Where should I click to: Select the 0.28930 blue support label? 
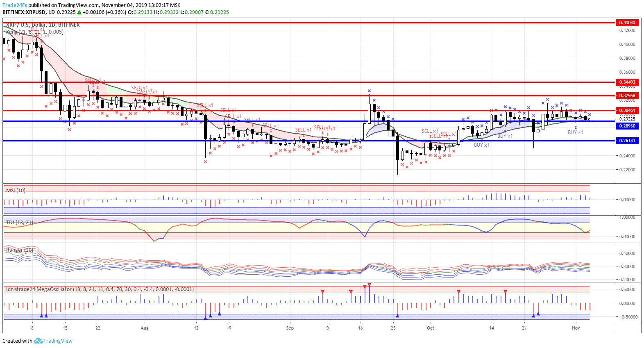click(627, 126)
